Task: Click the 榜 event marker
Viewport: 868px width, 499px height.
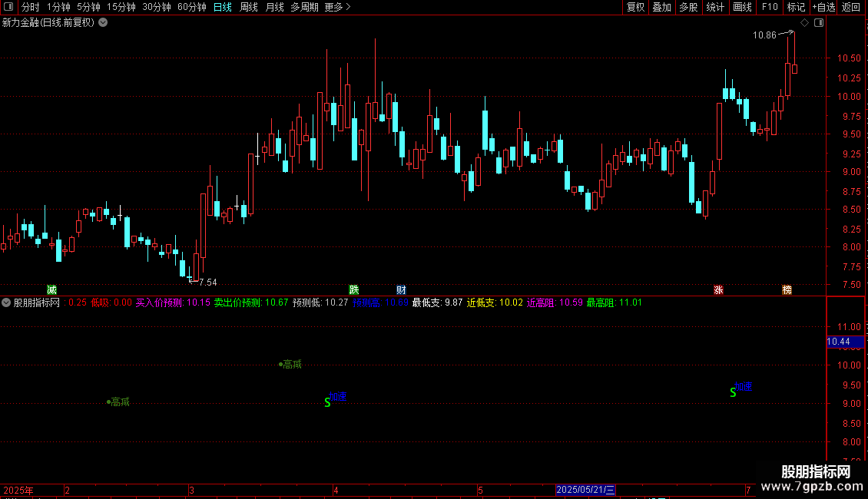Action: click(x=787, y=290)
